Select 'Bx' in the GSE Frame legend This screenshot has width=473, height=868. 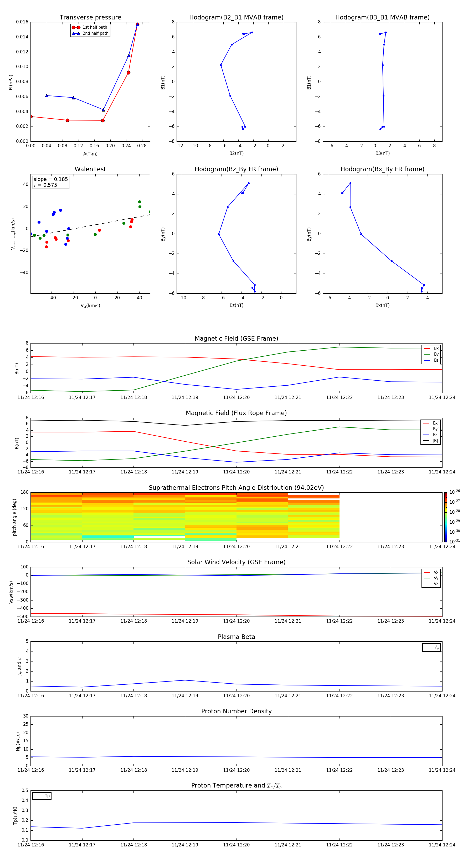(x=431, y=349)
